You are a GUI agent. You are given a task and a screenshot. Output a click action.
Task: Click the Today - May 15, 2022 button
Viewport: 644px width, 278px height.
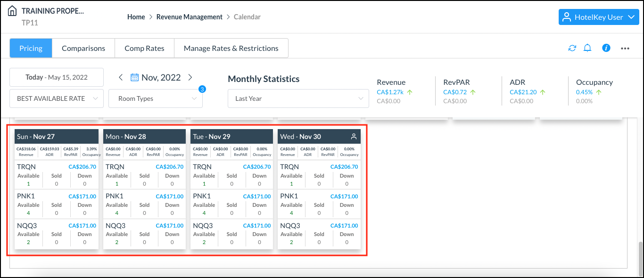(x=56, y=77)
